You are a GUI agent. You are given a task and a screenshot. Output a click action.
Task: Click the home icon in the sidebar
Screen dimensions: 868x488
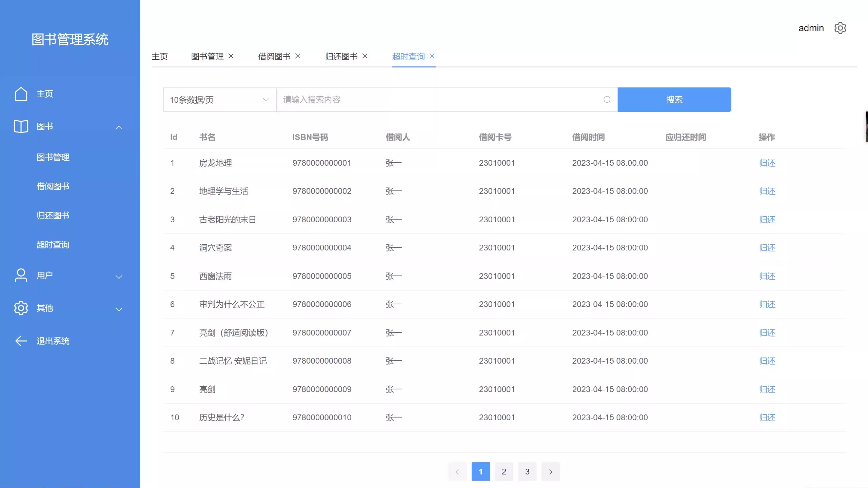tap(21, 94)
